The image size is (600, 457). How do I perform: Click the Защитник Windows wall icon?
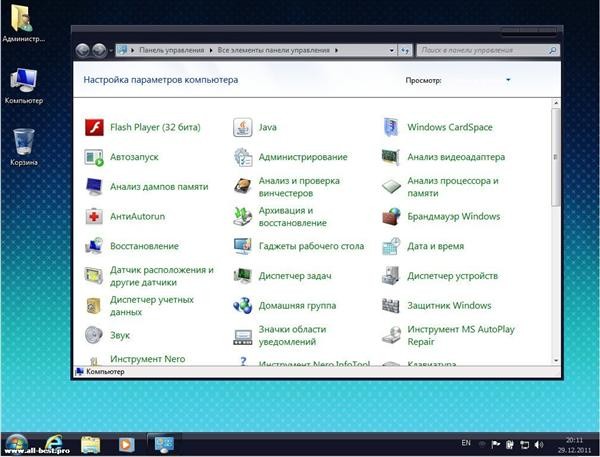[391, 305]
